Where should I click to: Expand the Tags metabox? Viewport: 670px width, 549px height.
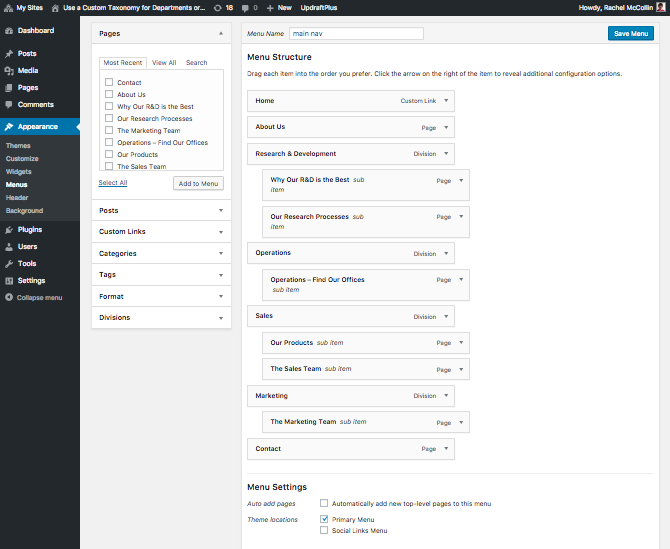(x=221, y=275)
